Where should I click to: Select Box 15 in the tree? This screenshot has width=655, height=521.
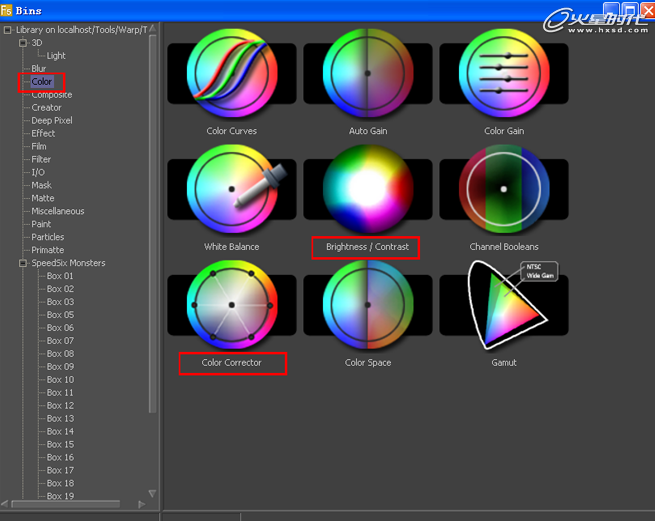click(60, 444)
